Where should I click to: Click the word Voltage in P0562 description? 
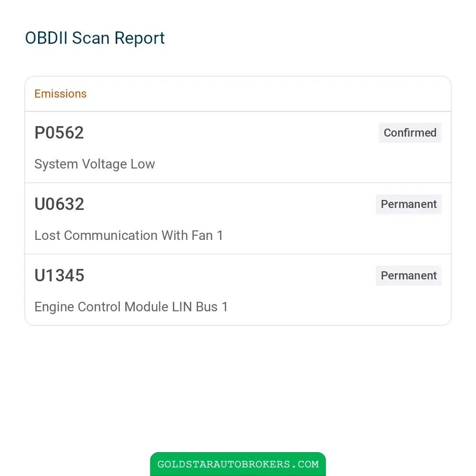[x=104, y=164]
